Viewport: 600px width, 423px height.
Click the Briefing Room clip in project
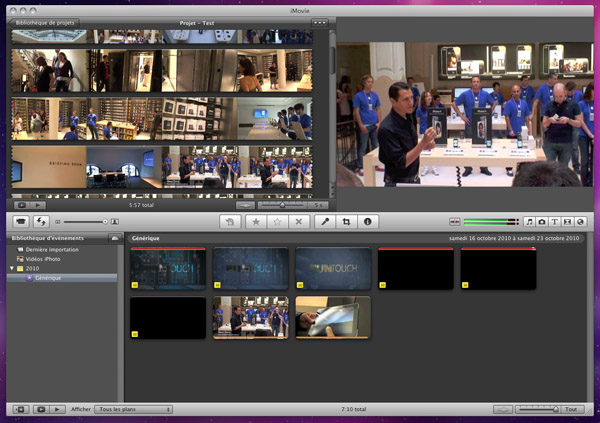tap(49, 167)
